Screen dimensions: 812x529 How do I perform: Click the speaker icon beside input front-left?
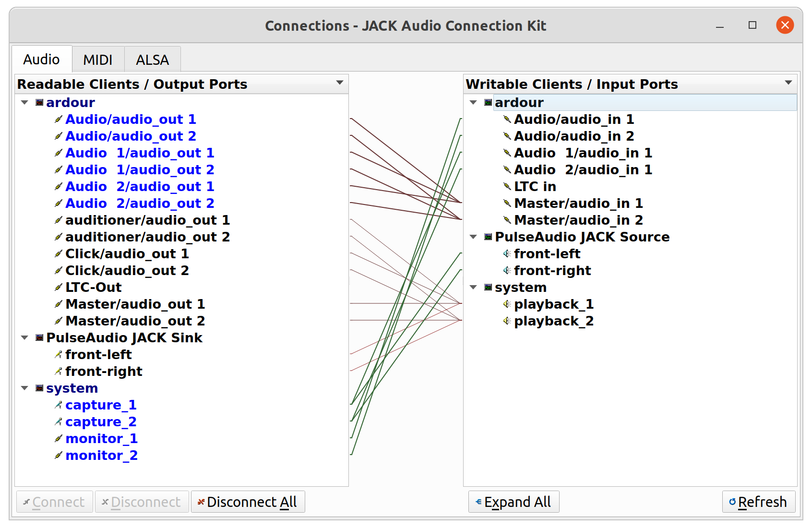[x=507, y=253]
